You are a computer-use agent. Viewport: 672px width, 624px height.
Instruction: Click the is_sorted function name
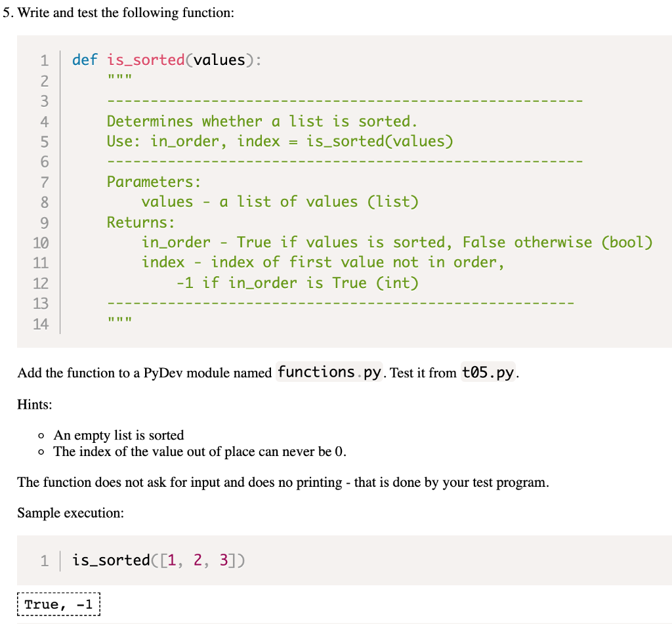147,60
